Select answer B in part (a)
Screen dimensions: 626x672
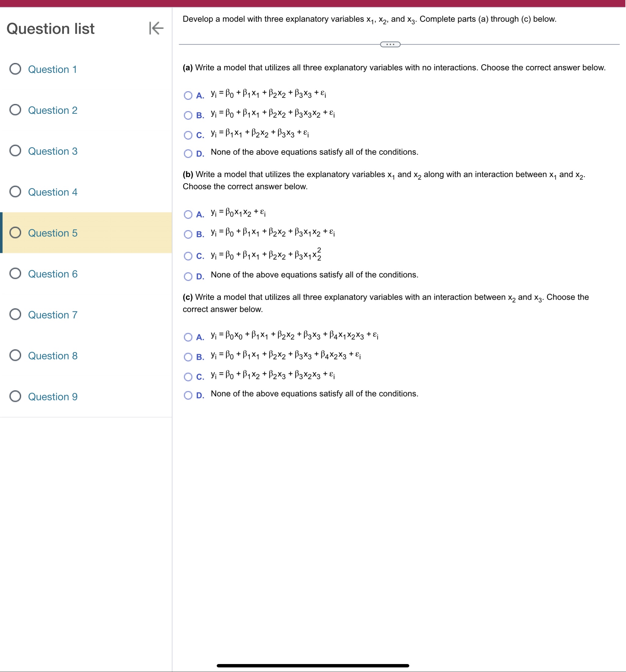189,115
